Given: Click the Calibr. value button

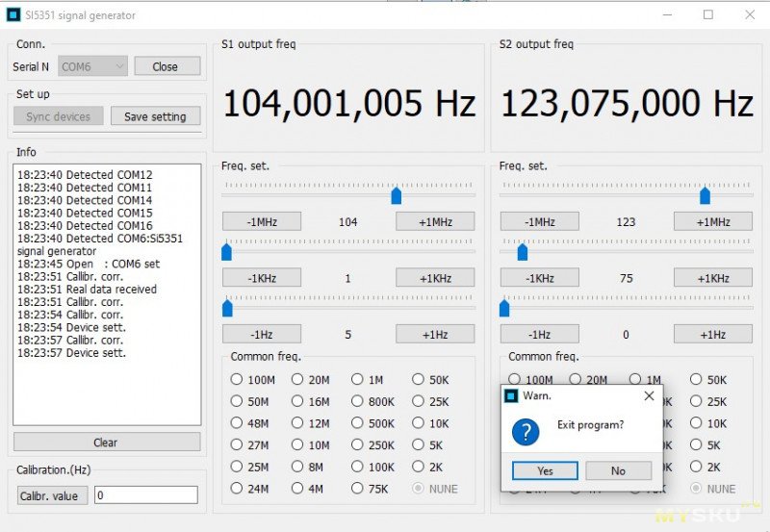Looking at the screenshot, I should point(51,495).
